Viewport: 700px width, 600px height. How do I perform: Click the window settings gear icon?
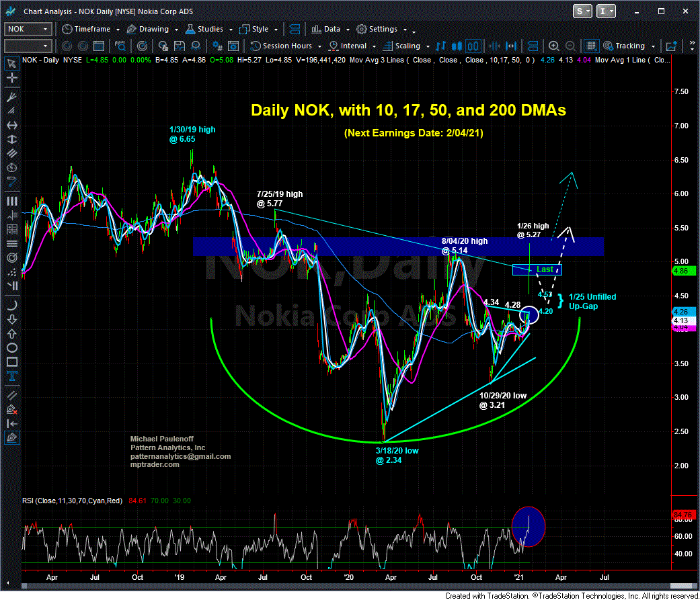[233, 46]
